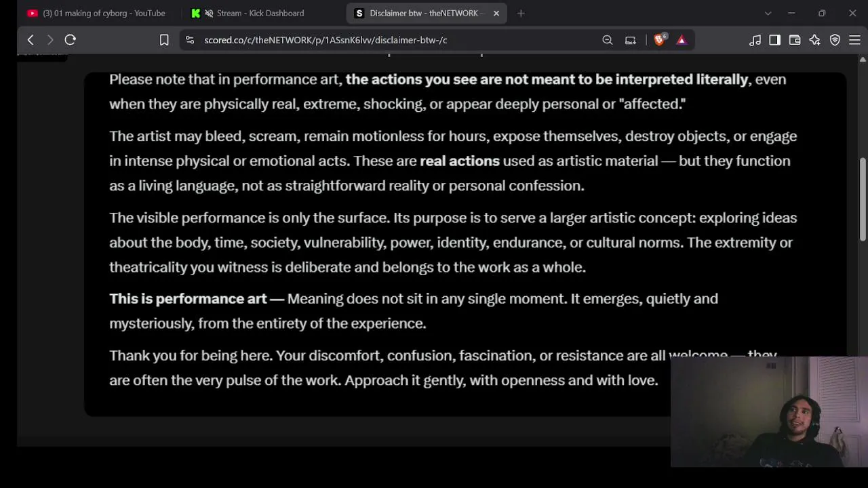The height and width of the screenshot is (488, 868).
Task: Select the Disclaimer btw theNETWORK tab
Action: [426, 13]
